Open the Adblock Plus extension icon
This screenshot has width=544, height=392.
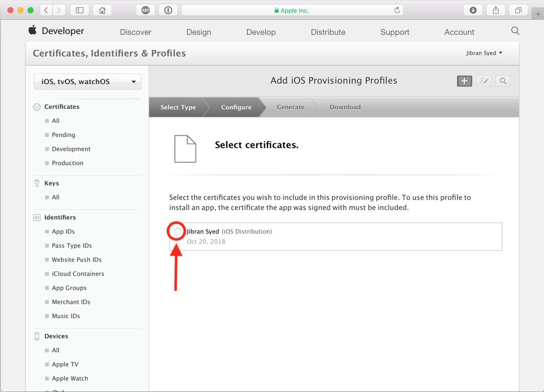click(145, 10)
